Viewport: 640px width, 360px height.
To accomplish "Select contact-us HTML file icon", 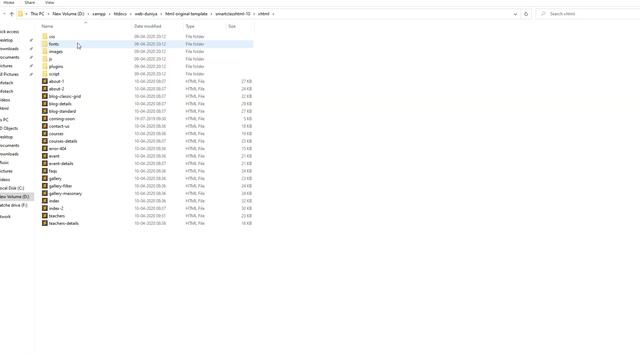I will point(45,126).
